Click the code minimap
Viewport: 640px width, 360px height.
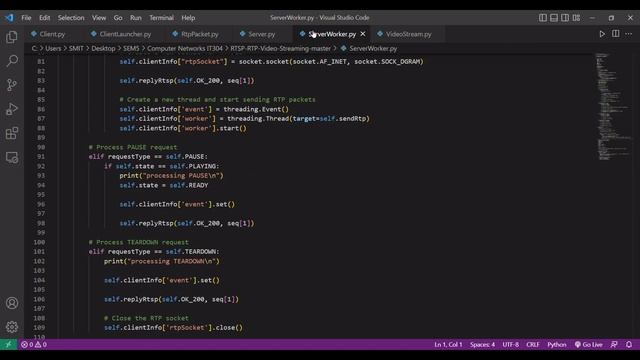click(x=612, y=106)
